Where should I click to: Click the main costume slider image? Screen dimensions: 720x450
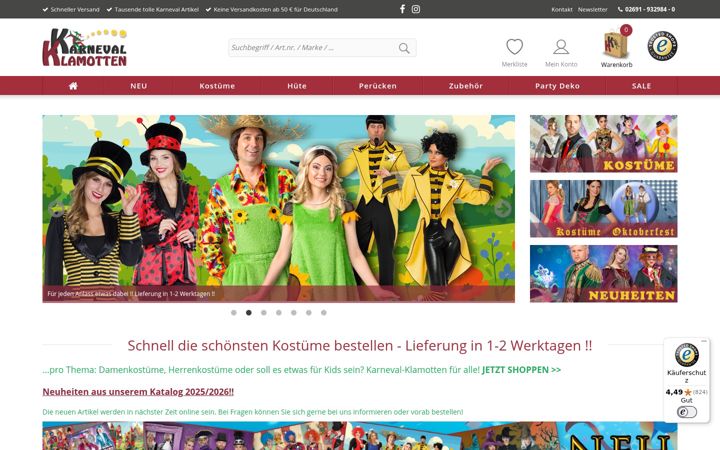(x=278, y=209)
